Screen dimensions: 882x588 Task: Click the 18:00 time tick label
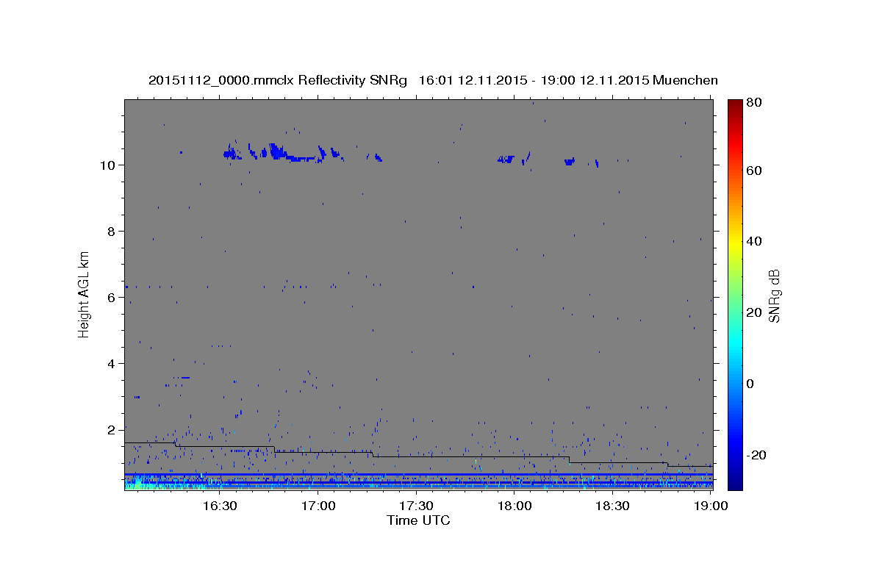514,506
